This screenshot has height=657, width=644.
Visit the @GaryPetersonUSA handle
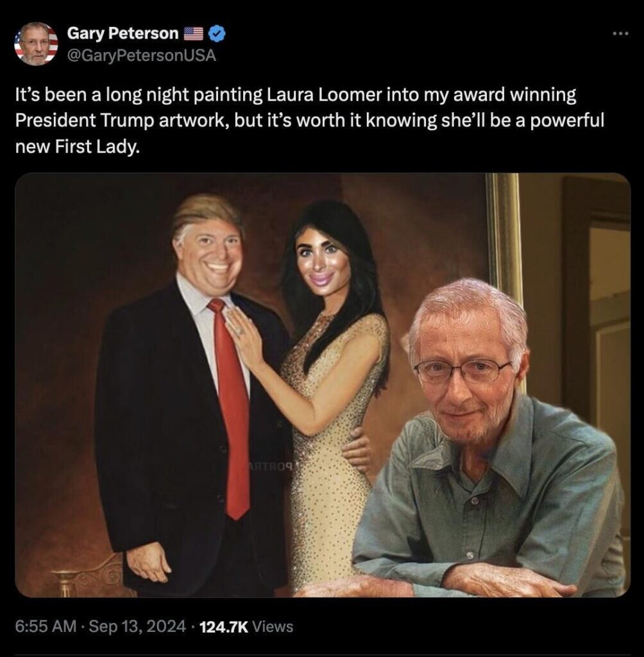pyautogui.click(x=142, y=55)
